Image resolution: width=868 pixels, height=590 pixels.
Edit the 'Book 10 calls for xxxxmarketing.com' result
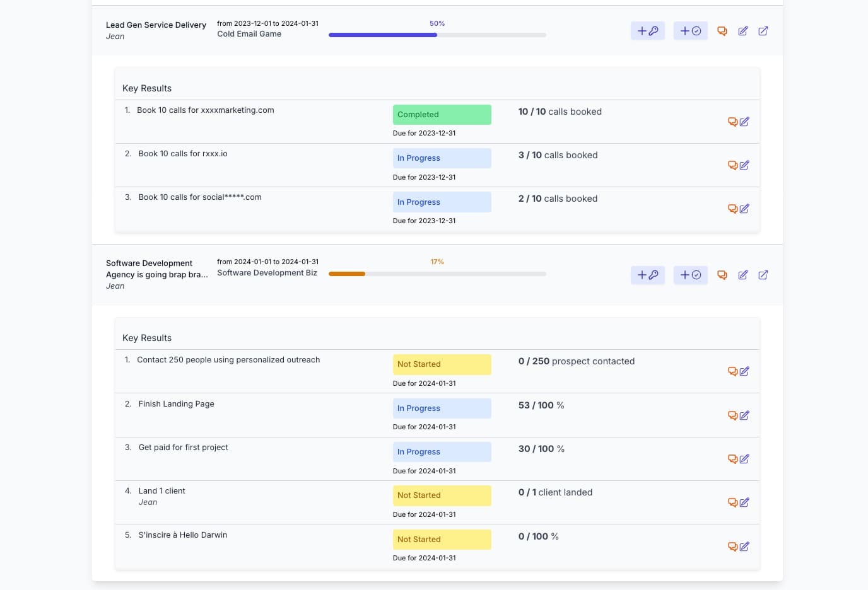[744, 122]
